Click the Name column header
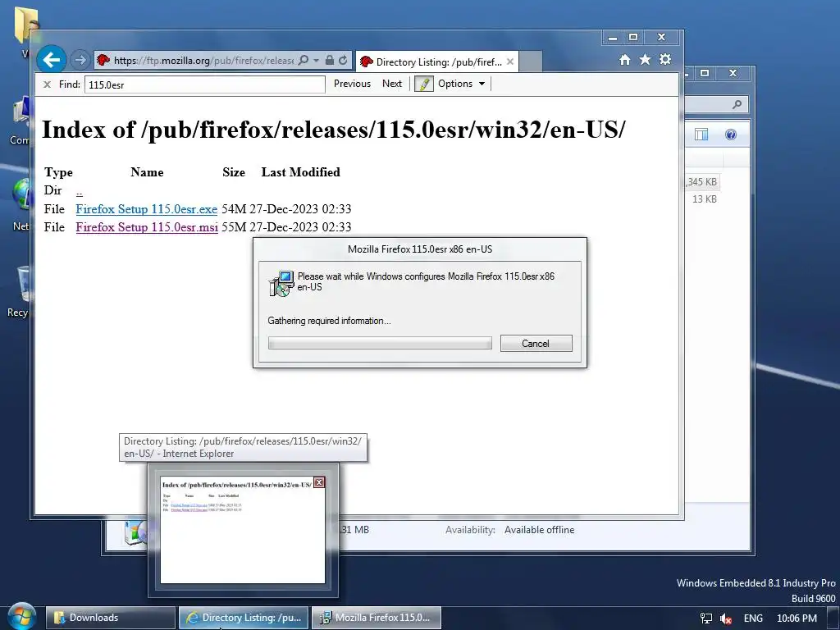Screen dimensions: 840x630 coord(147,172)
